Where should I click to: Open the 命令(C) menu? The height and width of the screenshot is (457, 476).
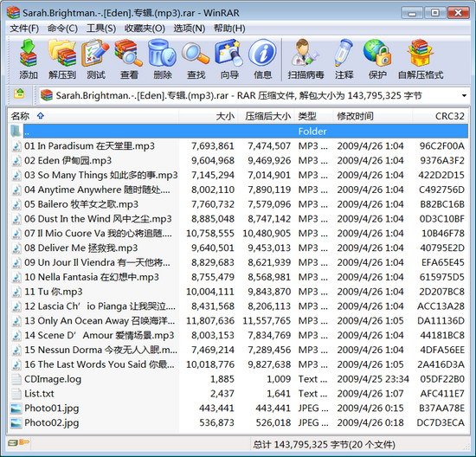coord(62,29)
